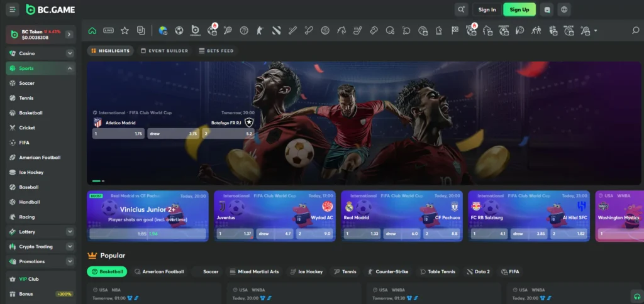The width and height of the screenshot is (644, 304).
Task: Open my bets slip icon
Action: 141,30
